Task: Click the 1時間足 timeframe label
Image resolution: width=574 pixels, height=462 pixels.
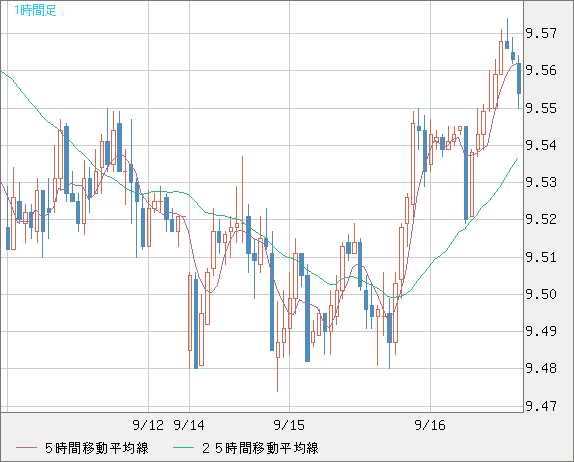Action: (35, 10)
